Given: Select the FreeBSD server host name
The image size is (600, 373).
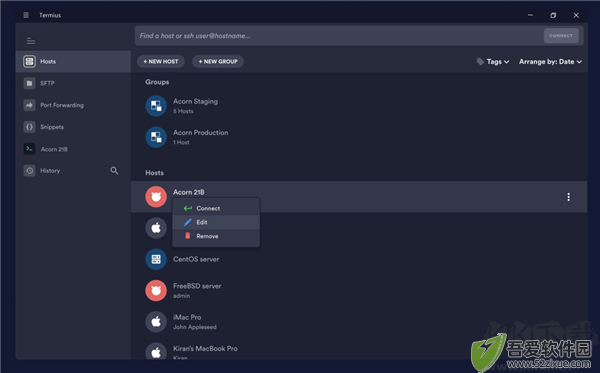Looking at the screenshot, I should (197, 286).
